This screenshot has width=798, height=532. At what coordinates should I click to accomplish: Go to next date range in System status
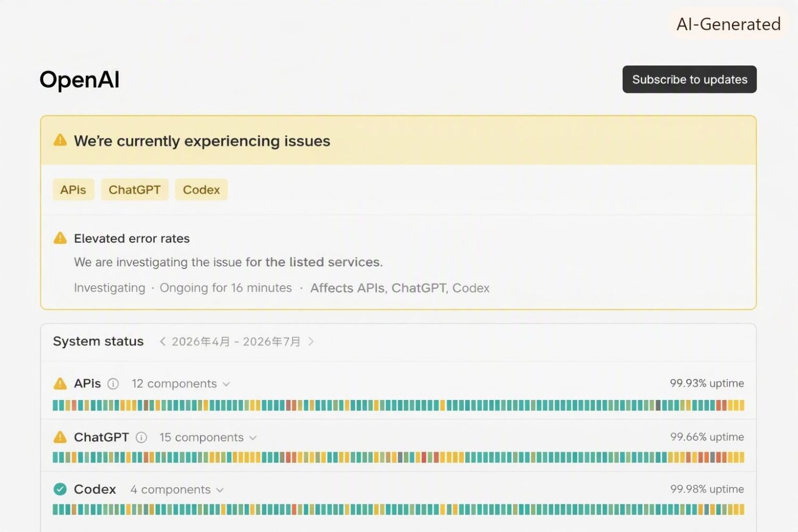click(311, 342)
